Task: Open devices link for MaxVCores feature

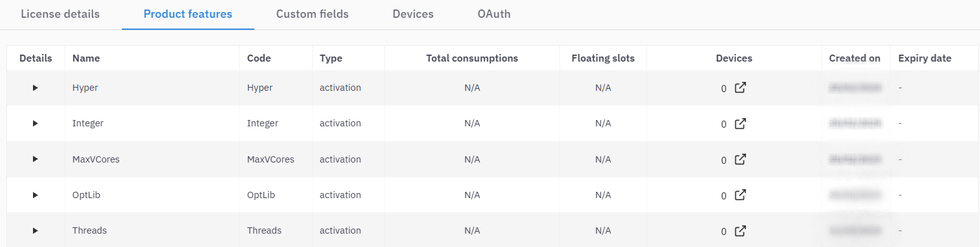Action: click(x=740, y=159)
